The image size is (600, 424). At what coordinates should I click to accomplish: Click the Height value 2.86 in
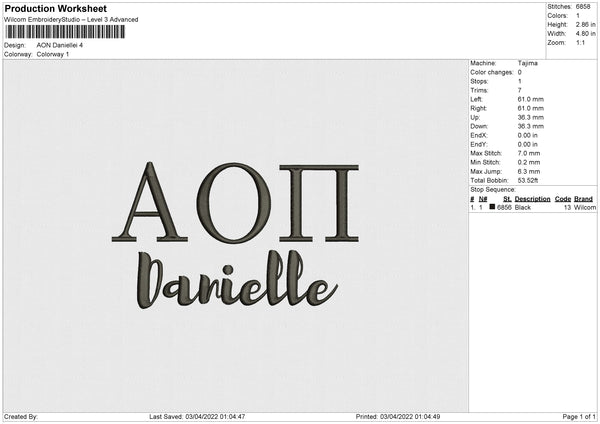585,24
